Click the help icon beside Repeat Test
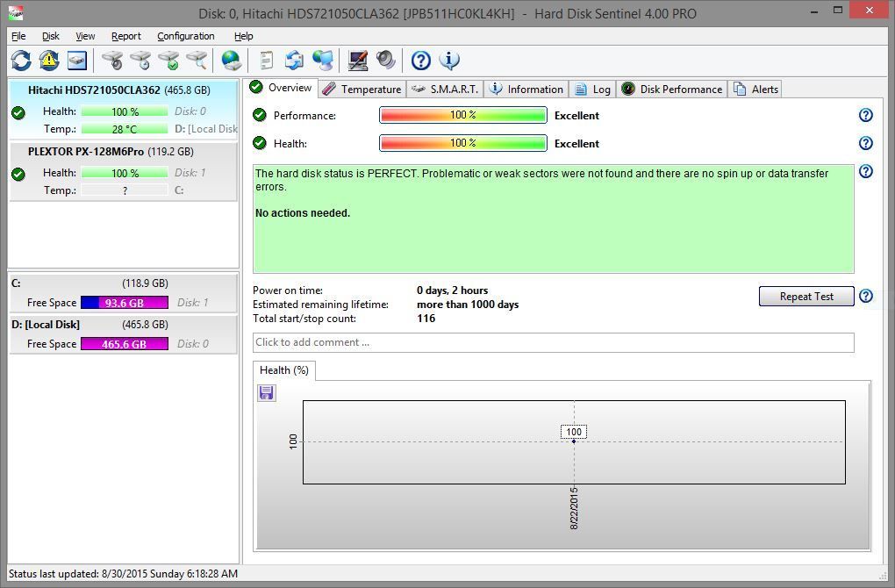The height and width of the screenshot is (588, 895). pyautogui.click(x=866, y=297)
